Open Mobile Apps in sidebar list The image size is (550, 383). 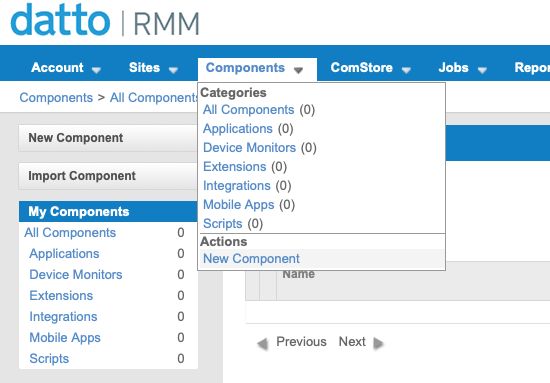(x=65, y=338)
